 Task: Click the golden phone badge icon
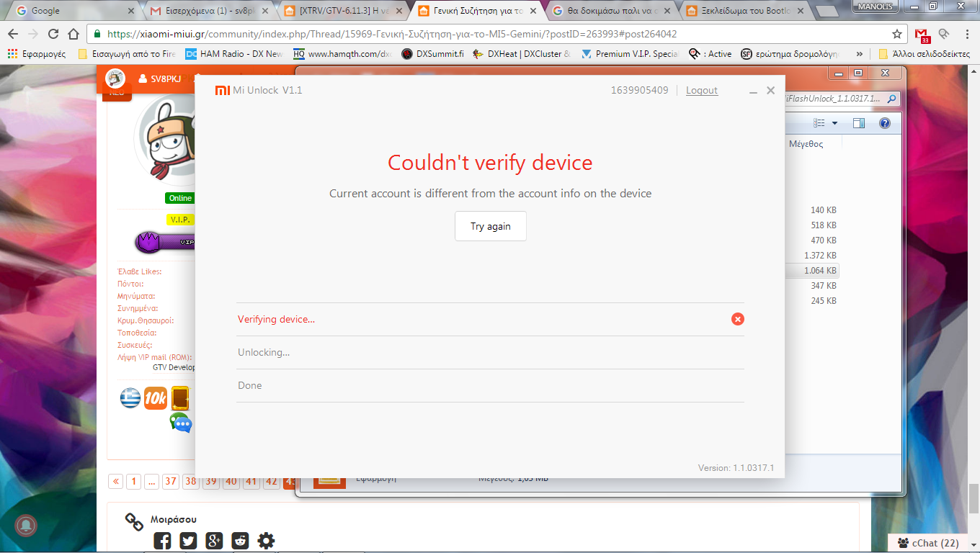pos(180,398)
